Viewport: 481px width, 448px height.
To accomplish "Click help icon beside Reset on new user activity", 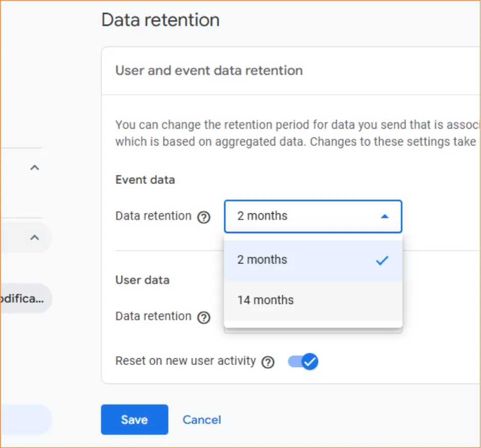I will 267,362.
